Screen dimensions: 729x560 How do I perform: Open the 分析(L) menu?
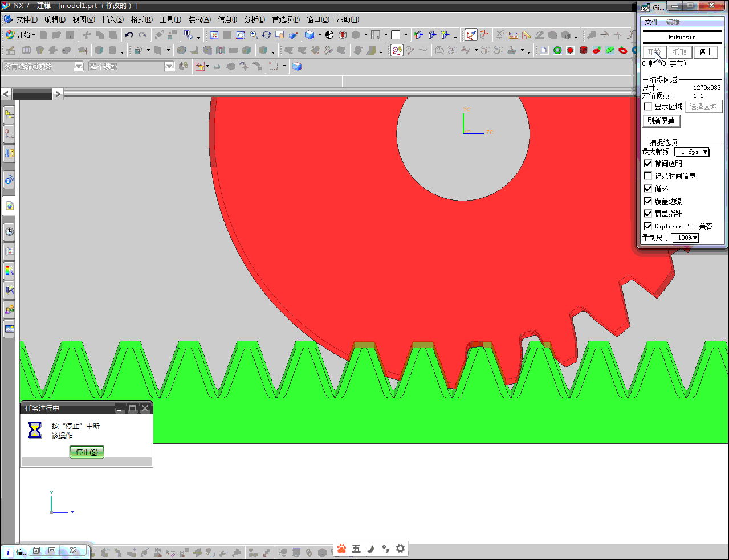coord(255,19)
